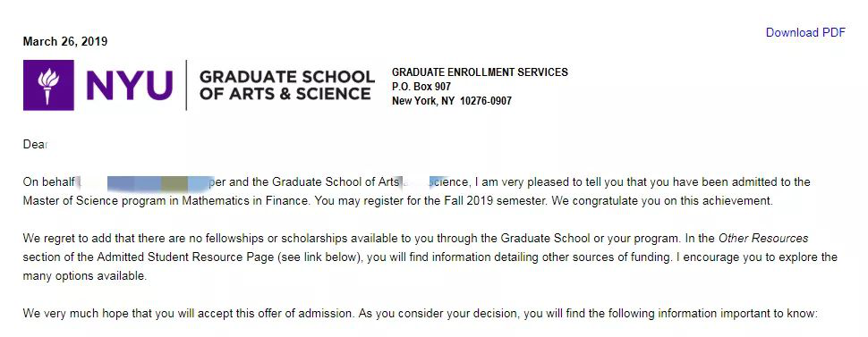
Task: Click the purple NYU torch logo
Action: tap(48, 85)
